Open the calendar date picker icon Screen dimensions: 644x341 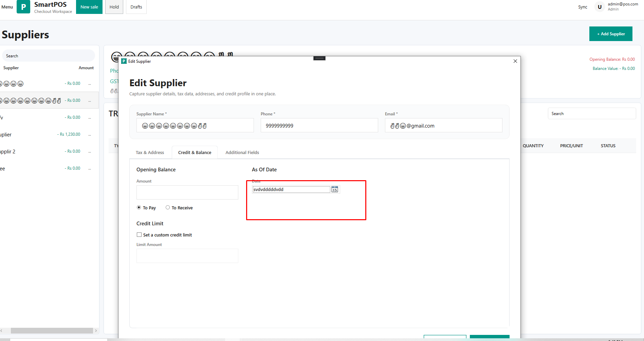[x=334, y=189]
